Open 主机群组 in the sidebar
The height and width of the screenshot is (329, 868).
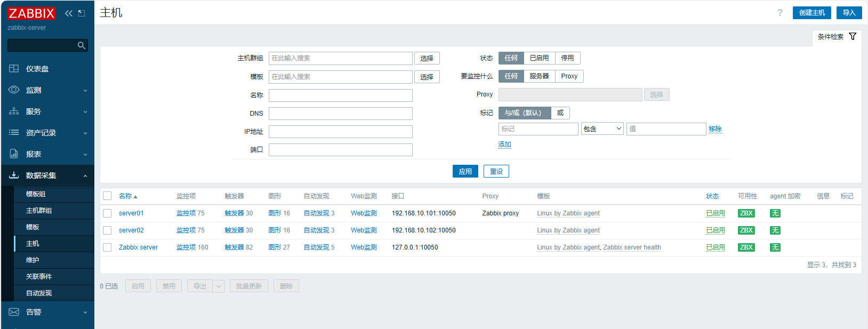pos(39,211)
